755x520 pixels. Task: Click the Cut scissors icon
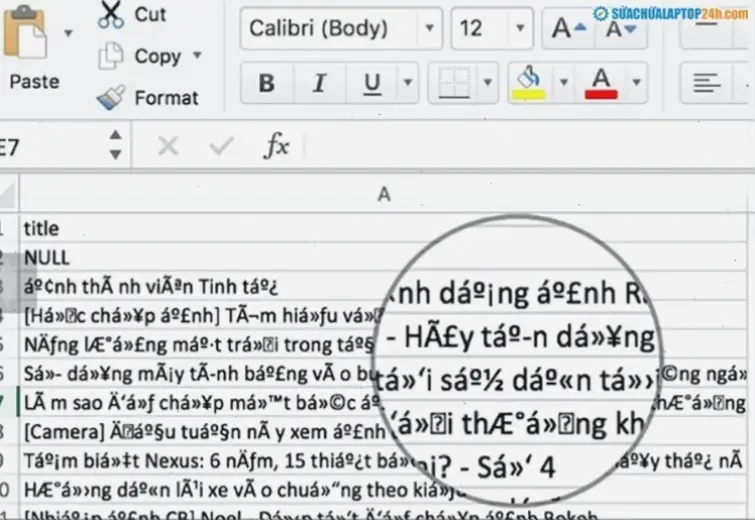[x=111, y=14]
